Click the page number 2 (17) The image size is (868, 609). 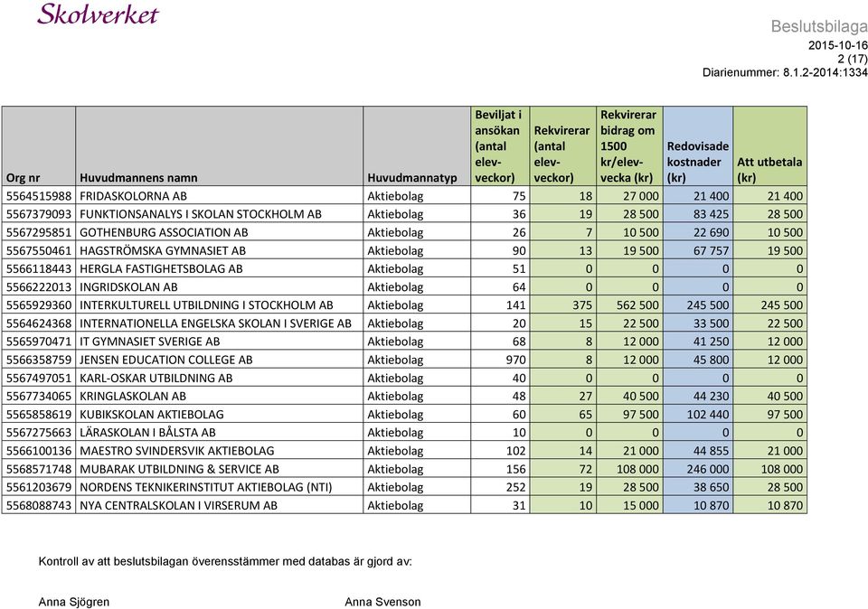853,59
